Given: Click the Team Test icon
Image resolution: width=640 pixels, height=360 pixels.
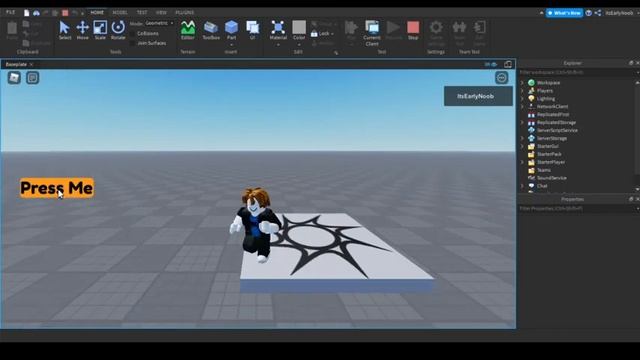Looking at the screenshot, I should tap(459, 27).
